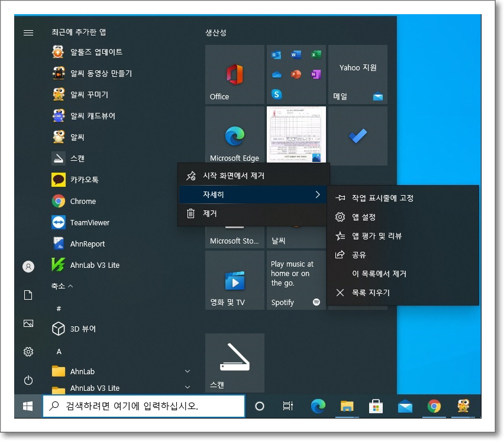Open the Spotify tile

point(296,280)
